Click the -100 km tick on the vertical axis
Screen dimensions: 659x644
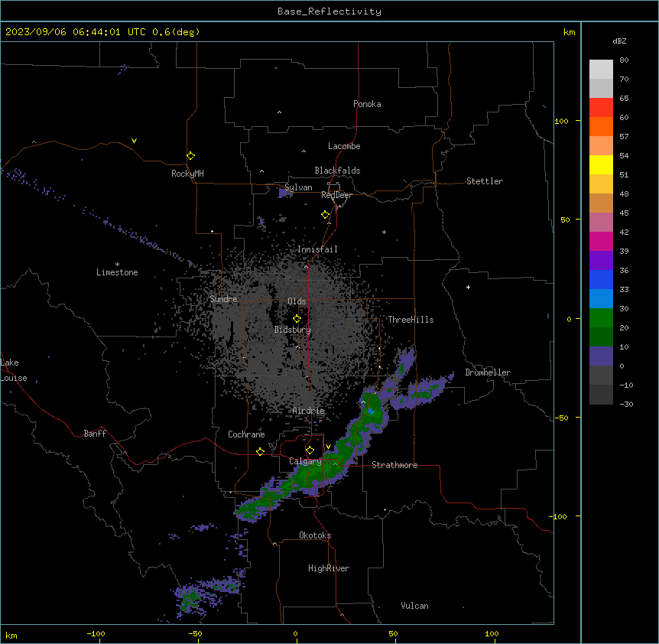click(558, 516)
